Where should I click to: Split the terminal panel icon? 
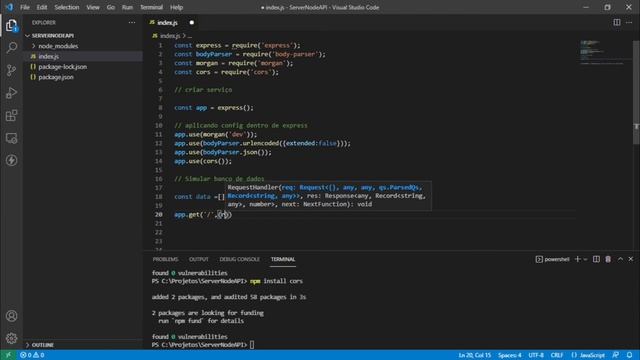[596, 259]
